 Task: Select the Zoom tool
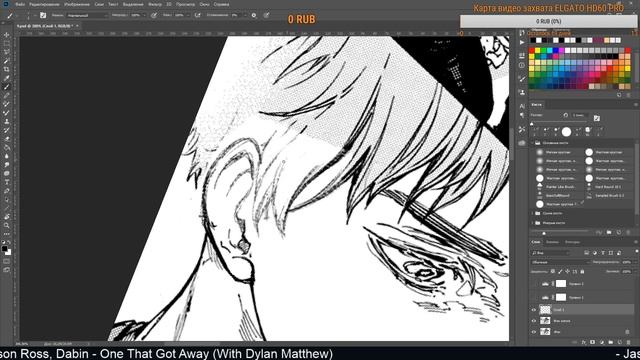pyautogui.click(x=7, y=225)
